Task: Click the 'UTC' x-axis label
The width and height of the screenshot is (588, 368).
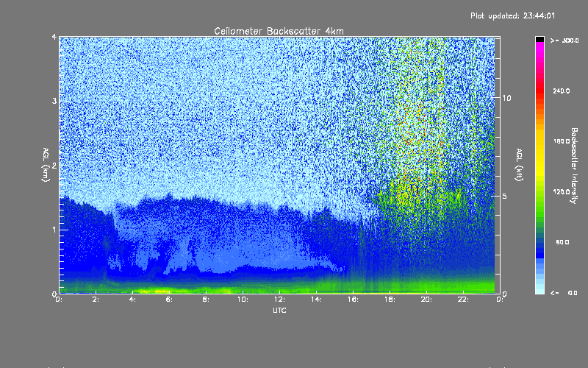Action: pyautogui.click(x=279, y=310)
